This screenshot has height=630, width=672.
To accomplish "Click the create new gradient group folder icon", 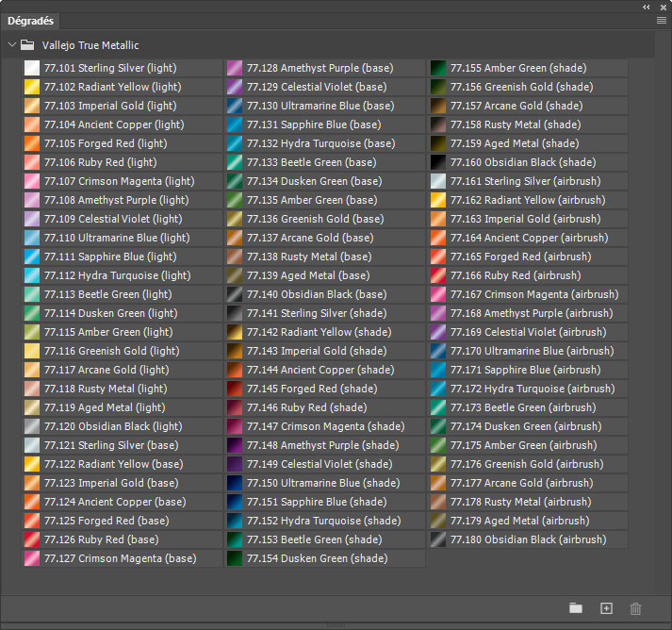I will pyautogui.click(x=576, y=608).
